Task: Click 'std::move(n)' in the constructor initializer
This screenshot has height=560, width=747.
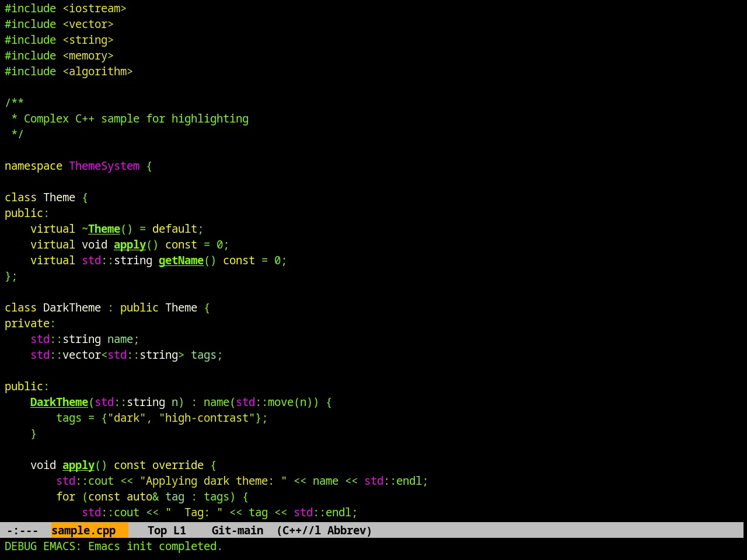Action: [274, 402]
